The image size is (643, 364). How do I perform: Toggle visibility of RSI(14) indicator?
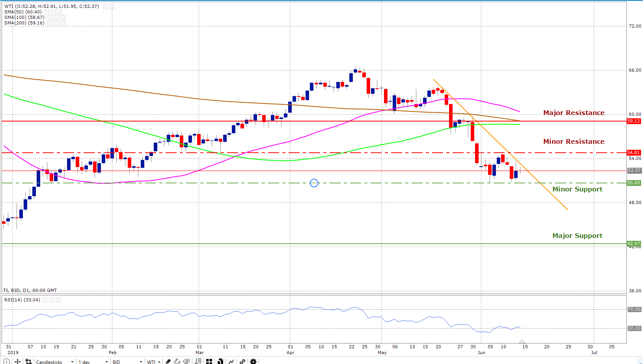click(x=45, y=300)
